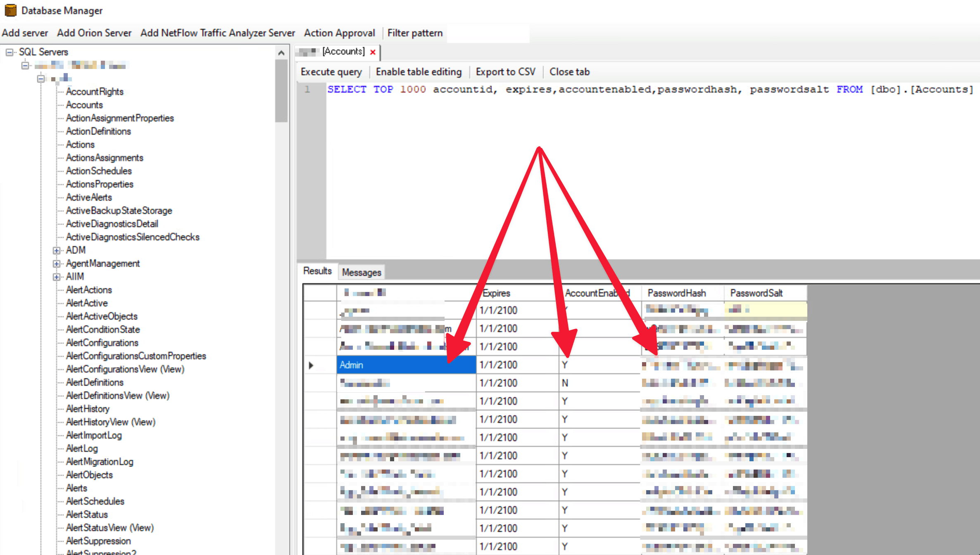This screenshot has height=555, width=980.
Task: Select ActiveAlerts in tree
Action: [89, 197]
